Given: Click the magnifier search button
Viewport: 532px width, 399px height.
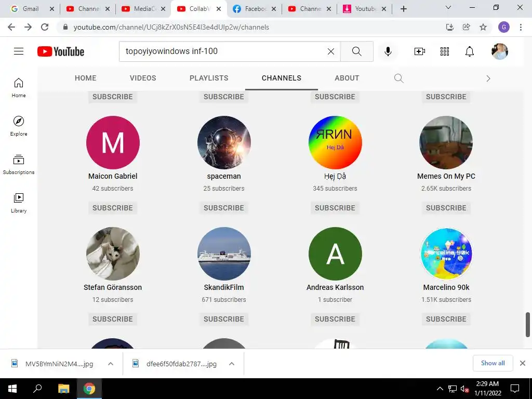Looking at the screenshot, I should point(356,51).
